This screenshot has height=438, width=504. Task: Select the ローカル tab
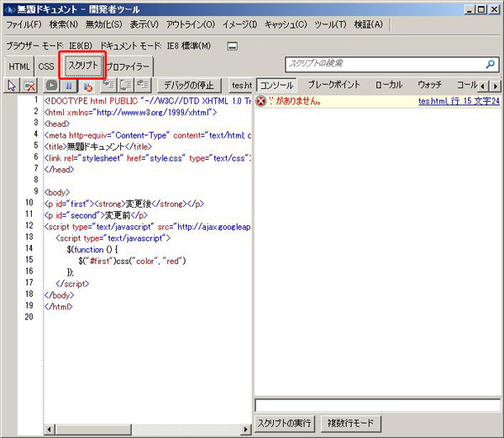click(389, 85)
